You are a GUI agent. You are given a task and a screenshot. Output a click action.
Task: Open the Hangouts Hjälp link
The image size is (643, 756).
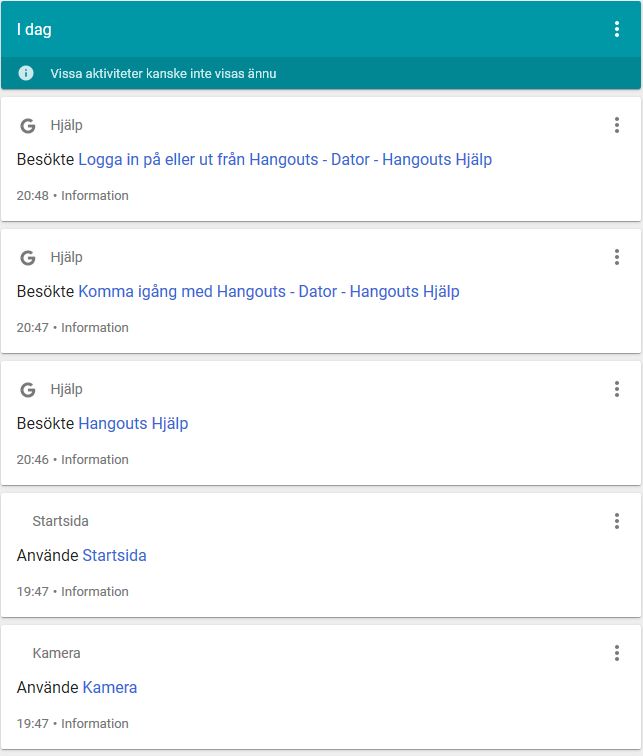tap(133, 424)
